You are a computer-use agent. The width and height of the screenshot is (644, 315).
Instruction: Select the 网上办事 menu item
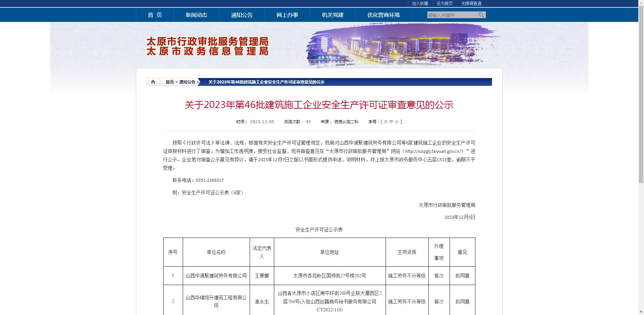point(287,15)
